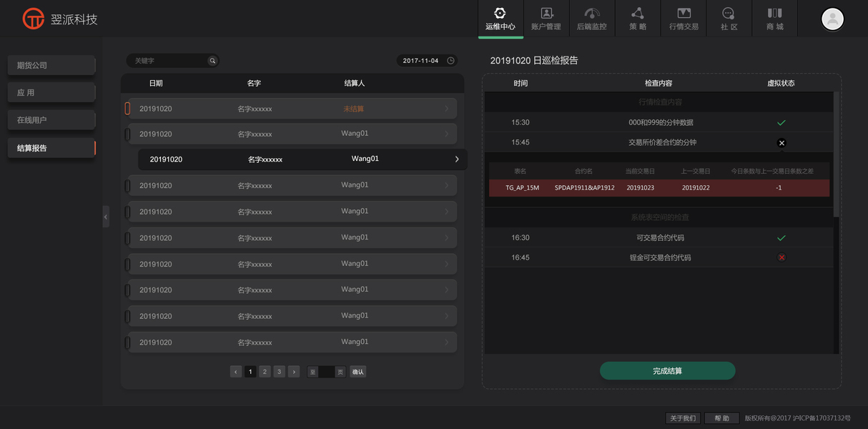Go to page 3
Screen dimensions: 868x429
point(279,372)
